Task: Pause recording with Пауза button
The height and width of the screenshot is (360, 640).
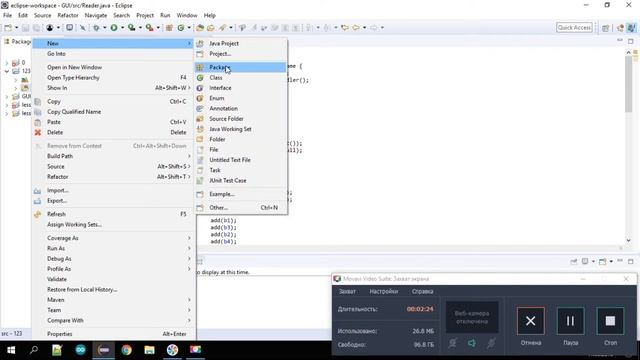Action: pyautogui.click(x=570, y=321)
